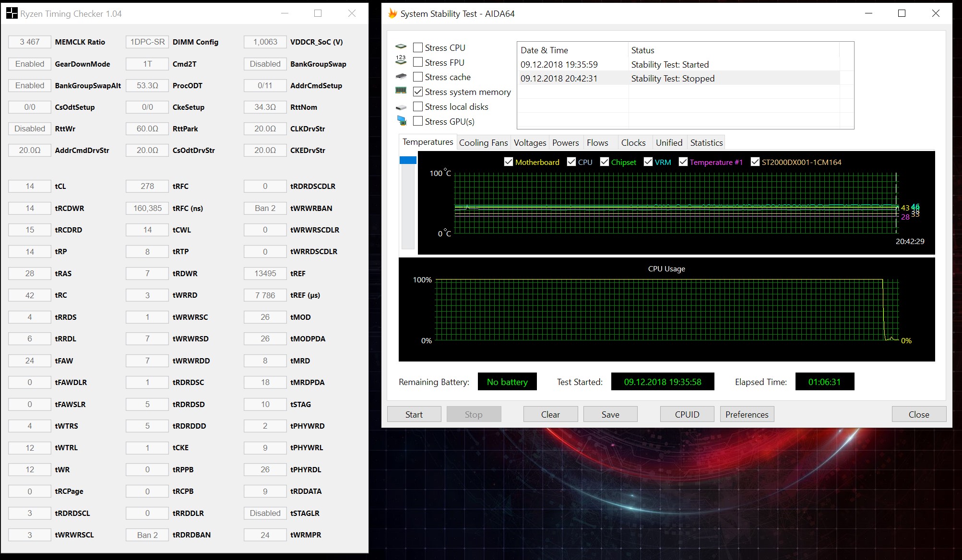Click the CPU chip icon beside Stress CPU
This screenshot has height=560, width=962.
[401, 47]
